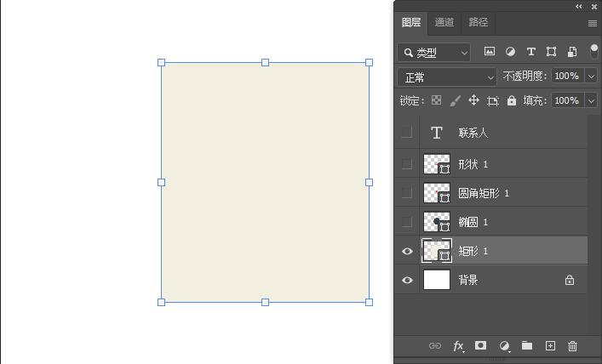Delete layer with trash icon
Screen dimensions: 602x364
pos(572,346)
